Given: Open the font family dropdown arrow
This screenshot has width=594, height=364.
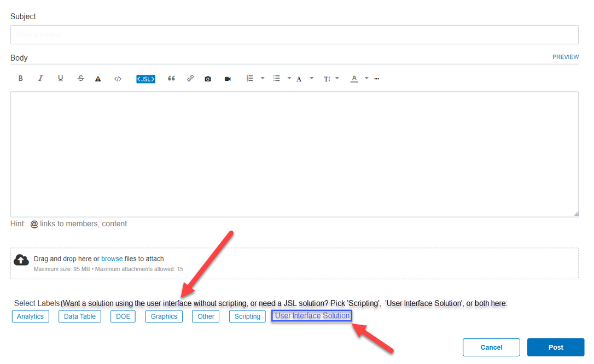Looking at the screenshot, I should (312, 78).
